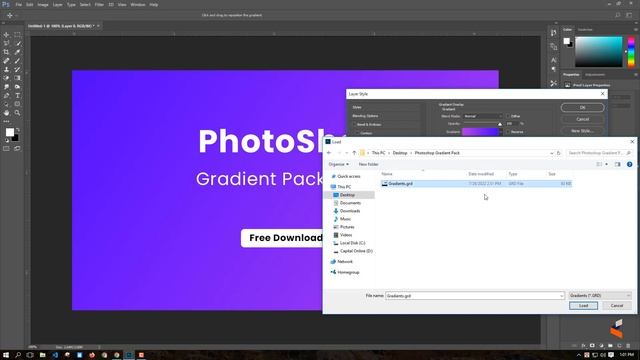This screenshot has width=640, height=360.
Task: Click the Load button
Action: point(583,306)
